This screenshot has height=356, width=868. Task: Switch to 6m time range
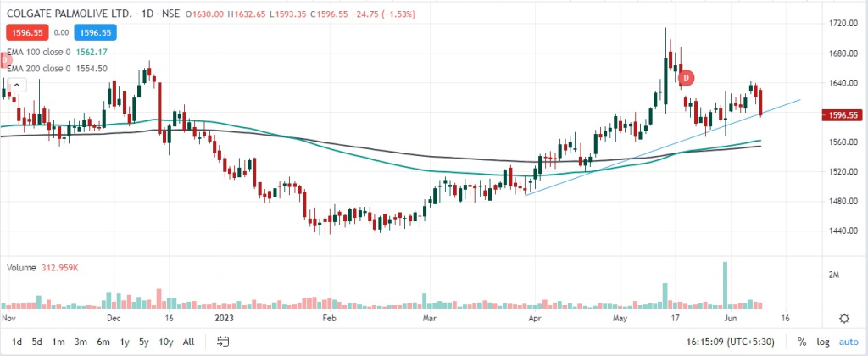[x=102, y=342]
